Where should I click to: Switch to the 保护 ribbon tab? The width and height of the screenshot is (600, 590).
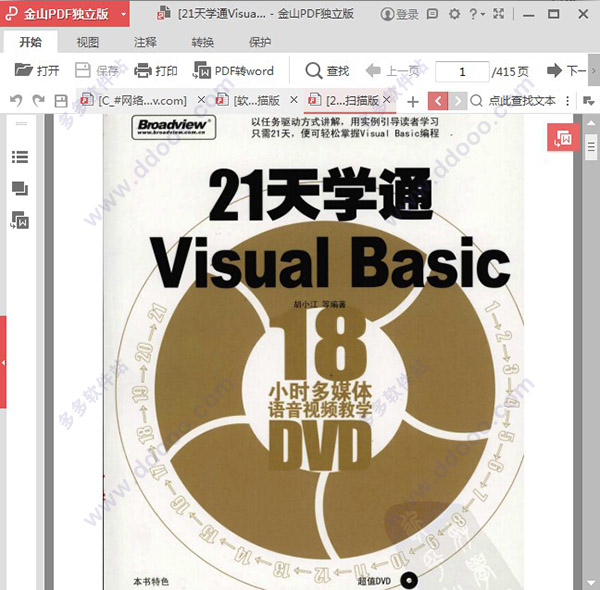[260, 42]
